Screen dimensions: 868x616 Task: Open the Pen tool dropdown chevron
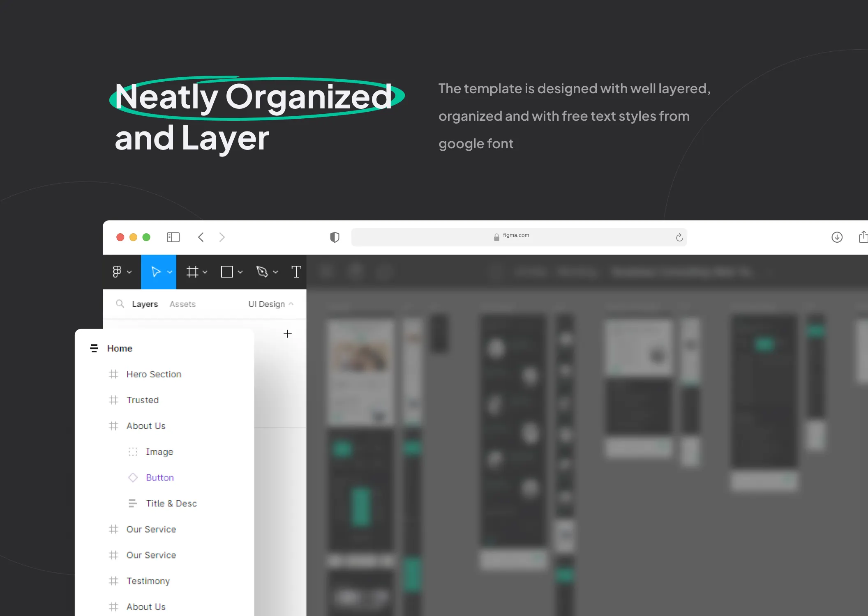point(276,272)
